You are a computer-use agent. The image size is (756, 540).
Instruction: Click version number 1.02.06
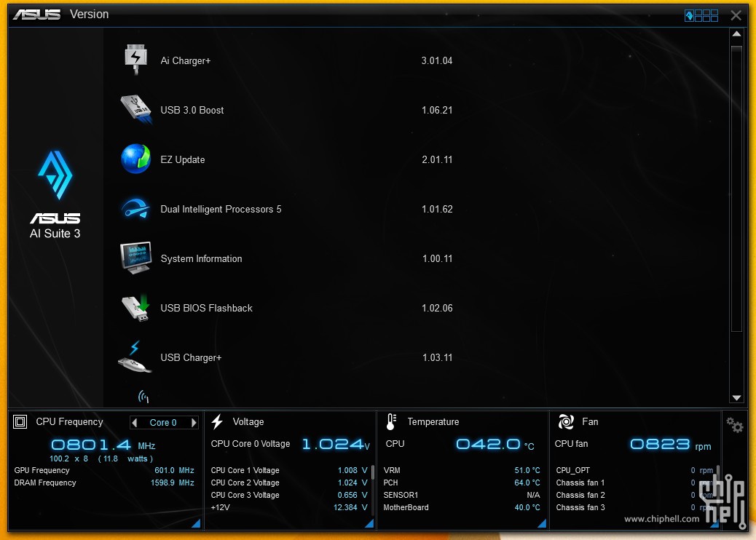437,309
